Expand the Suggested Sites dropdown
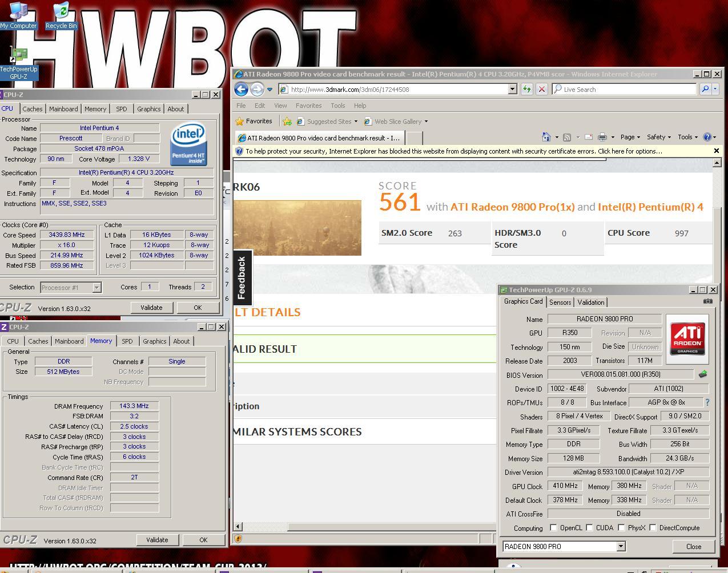Viewport: 728px width, 573px height. [356, 122]
